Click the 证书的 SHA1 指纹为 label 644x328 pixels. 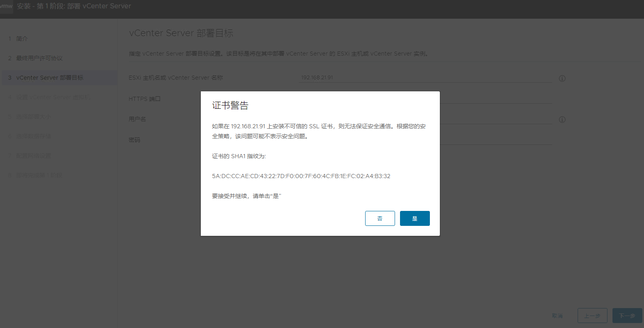click(x=239, y=156)
